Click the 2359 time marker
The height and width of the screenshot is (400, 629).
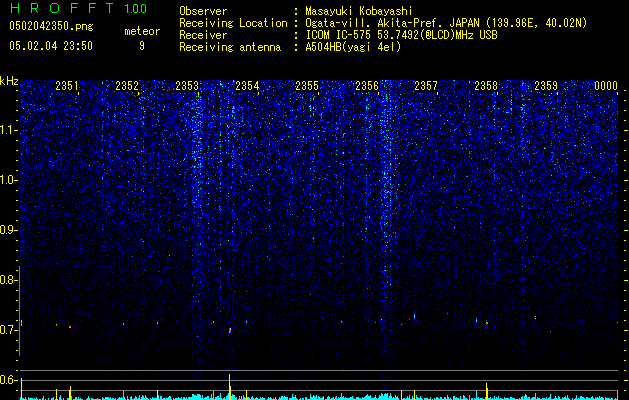pos(546,86)
